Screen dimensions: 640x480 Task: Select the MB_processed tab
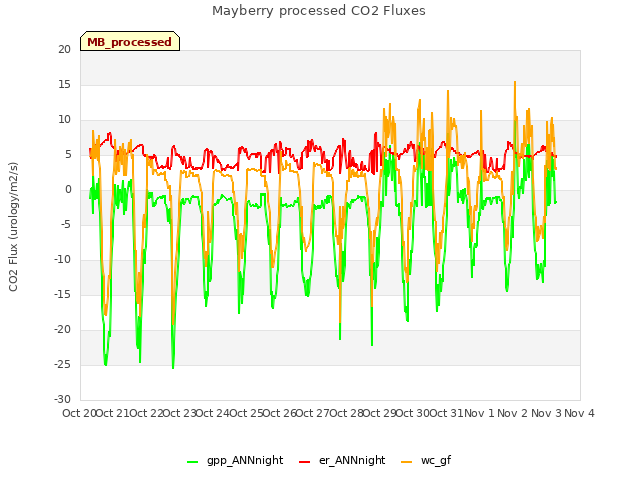click(130, 42)
